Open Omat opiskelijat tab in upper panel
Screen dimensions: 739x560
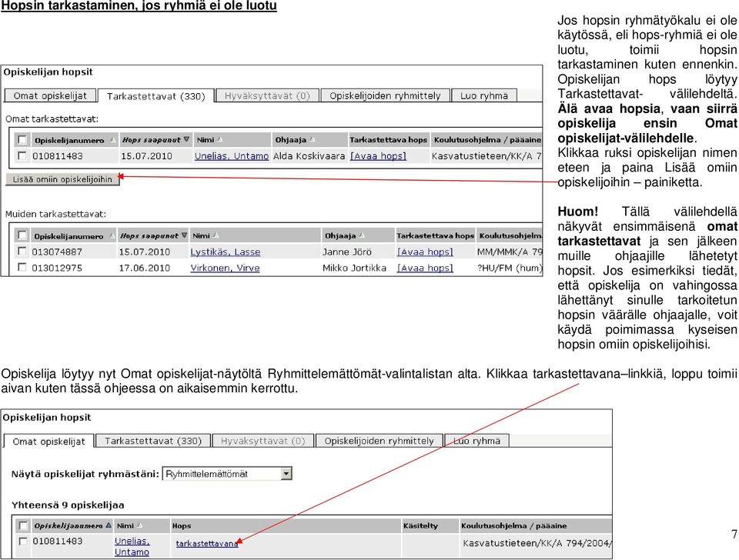50,95
